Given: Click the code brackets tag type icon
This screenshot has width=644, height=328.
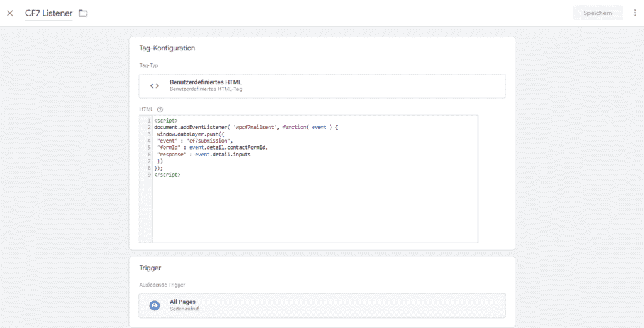Looking at the screenshot, I should (x=155, y=86).
